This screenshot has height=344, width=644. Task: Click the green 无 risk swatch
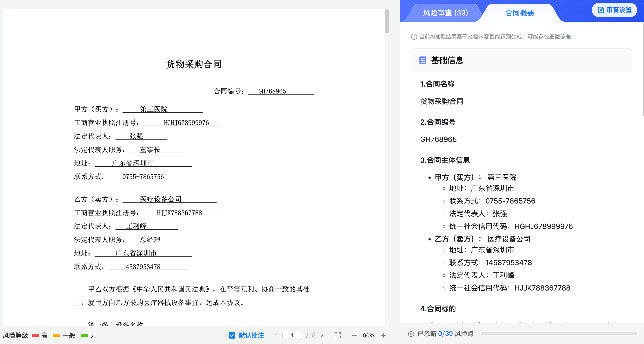(x=84, y=335)
